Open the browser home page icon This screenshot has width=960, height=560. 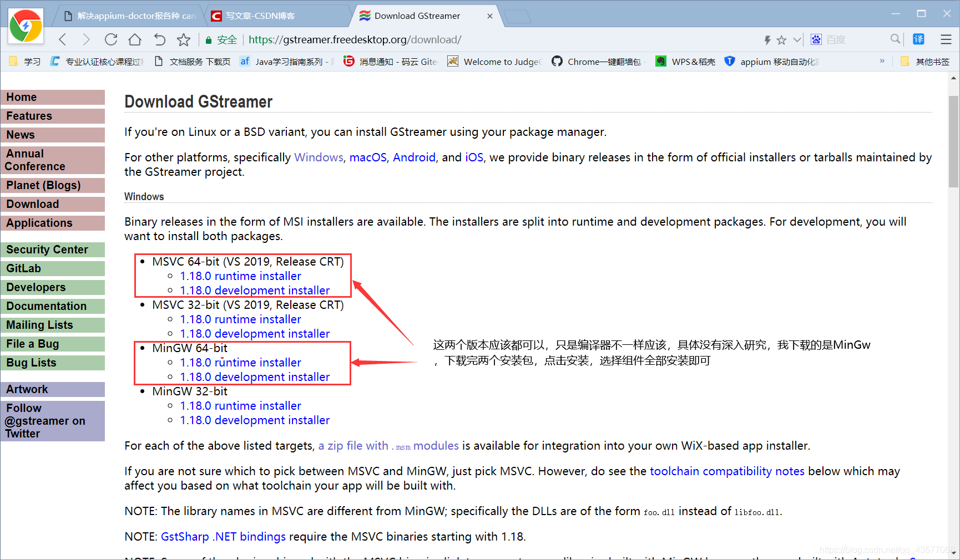[134, 39]
